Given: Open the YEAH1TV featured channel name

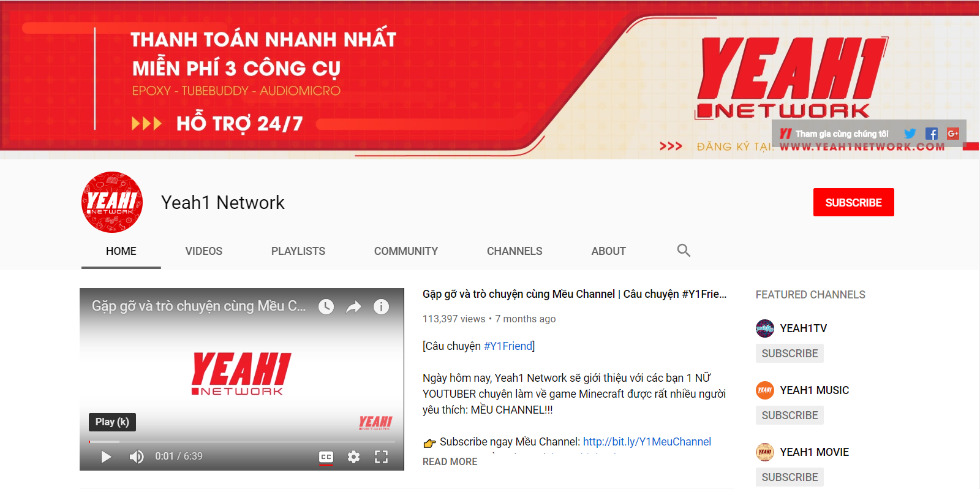Looking at the screenshot, I should click(x=803, y=328).
